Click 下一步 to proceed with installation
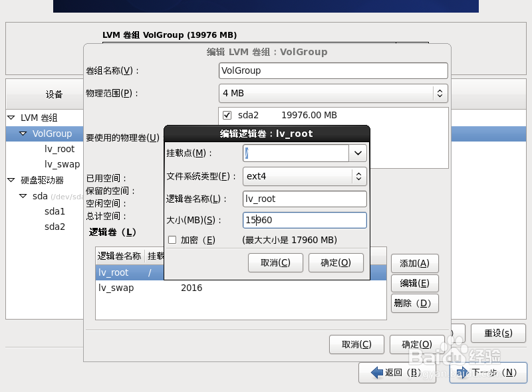The height and width of the screenshot is (392, 532). (487, 373)
